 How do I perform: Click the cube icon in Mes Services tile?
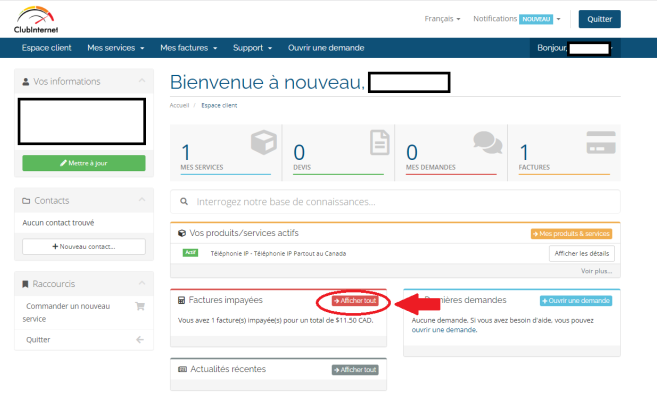264,142
